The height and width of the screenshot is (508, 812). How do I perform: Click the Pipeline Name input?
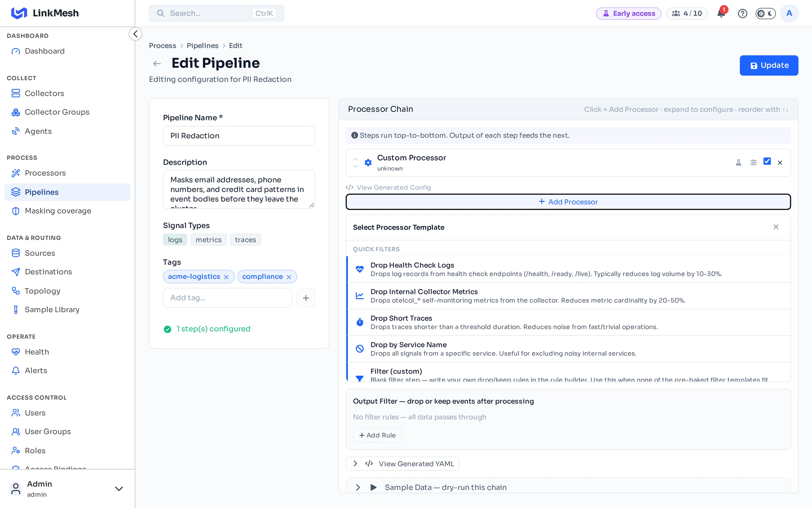pyautogui.click(x=239, y=136)
